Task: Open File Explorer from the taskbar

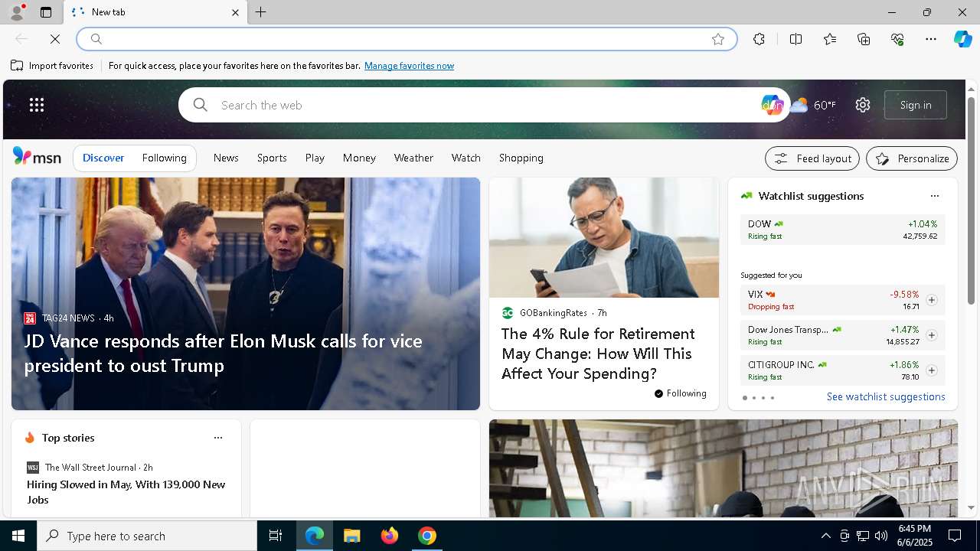Action: [352, 536]
